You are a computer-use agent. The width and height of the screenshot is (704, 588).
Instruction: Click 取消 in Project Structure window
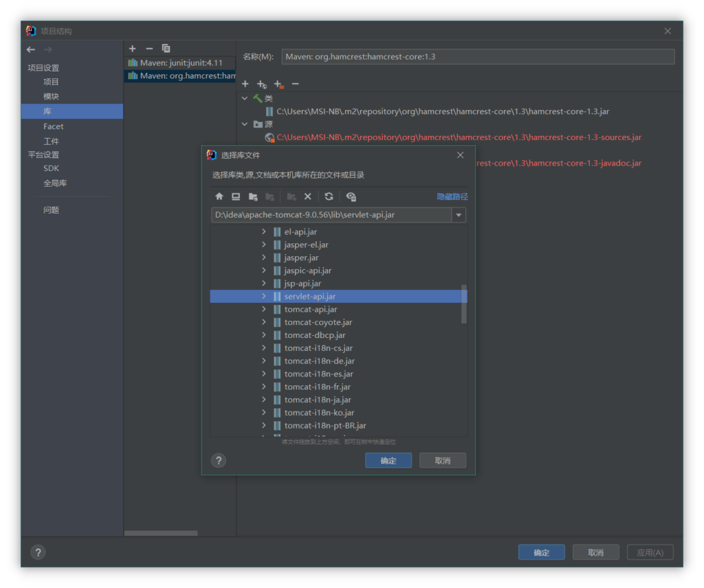pyautogui.click(x=596, y=552)
